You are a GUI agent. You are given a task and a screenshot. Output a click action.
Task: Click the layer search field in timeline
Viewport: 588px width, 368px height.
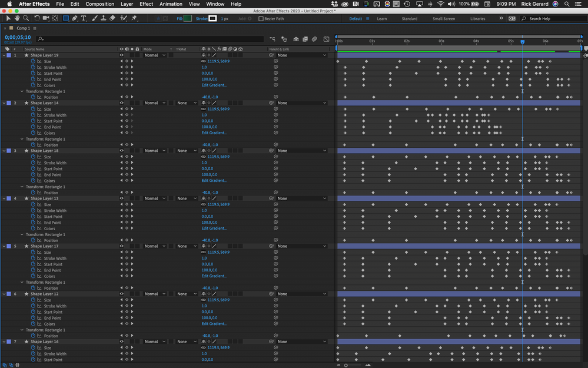click(150, 39)
